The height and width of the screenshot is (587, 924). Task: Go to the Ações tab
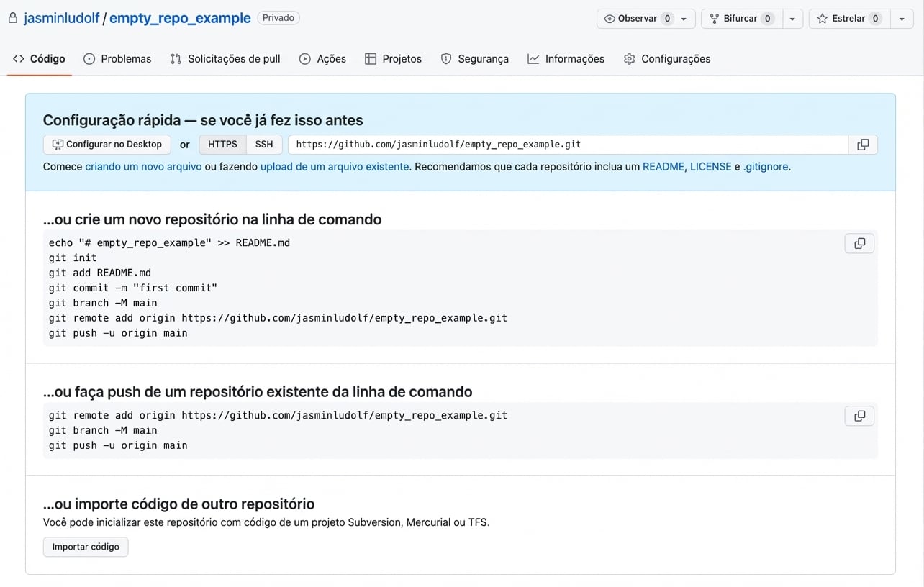point(322,59)
